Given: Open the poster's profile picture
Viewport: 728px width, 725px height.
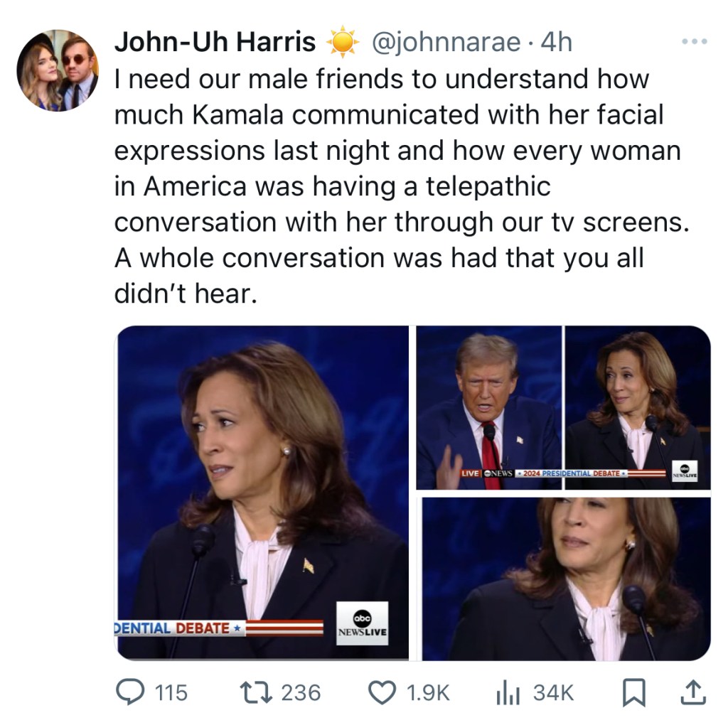Looking at the screenshot, I should [58, 70].
